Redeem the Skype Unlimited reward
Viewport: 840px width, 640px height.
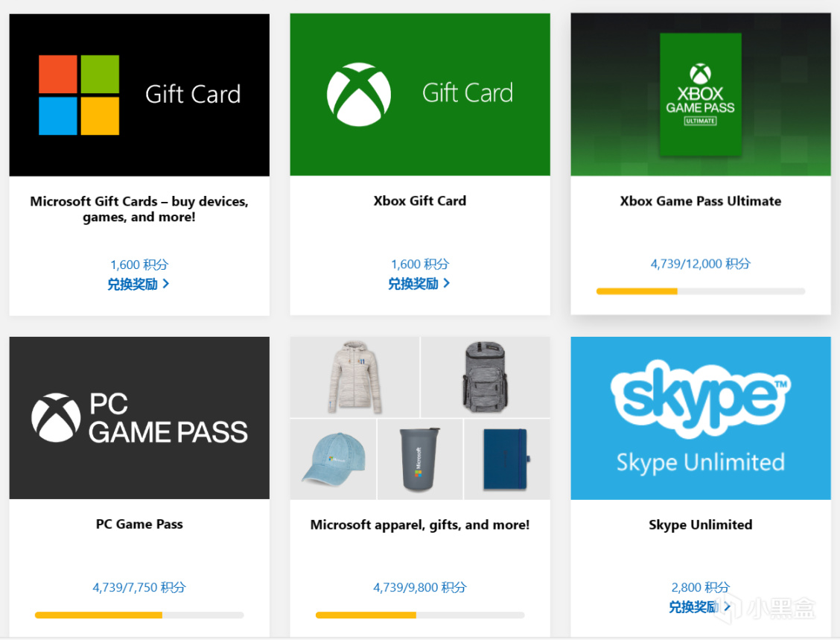pyautogui.click(x=700, y=606)
